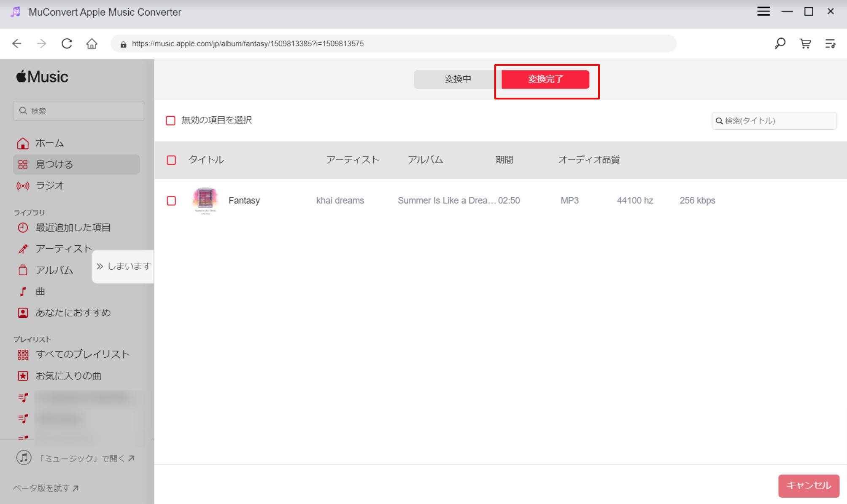This screenshot has height=504, width=847.
Task: Toggle the select-all checkbox beside タイトル
Action: 171,160
